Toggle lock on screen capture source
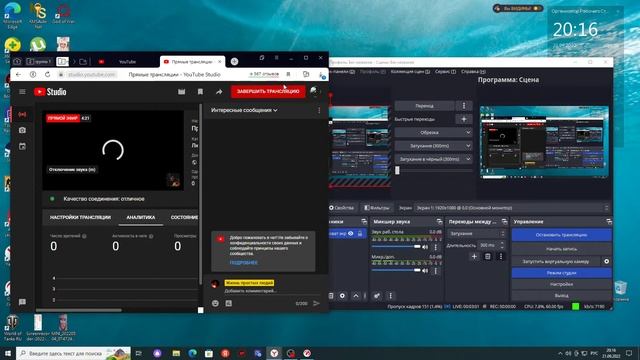 360,233
